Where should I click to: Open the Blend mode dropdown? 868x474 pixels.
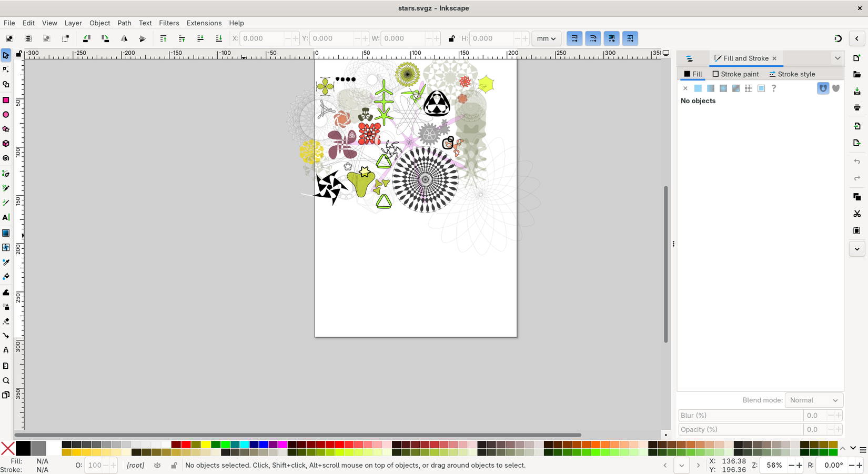[x=814, y=400]
